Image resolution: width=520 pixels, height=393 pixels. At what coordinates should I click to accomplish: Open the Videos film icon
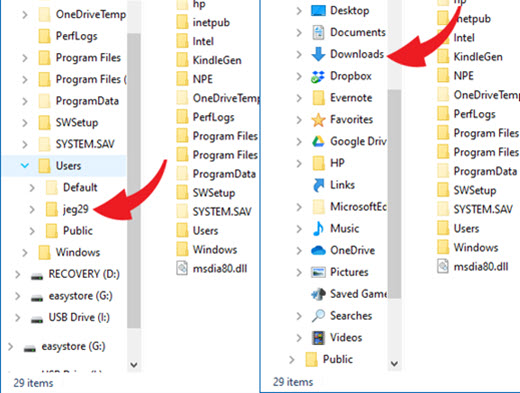[318, 338]
